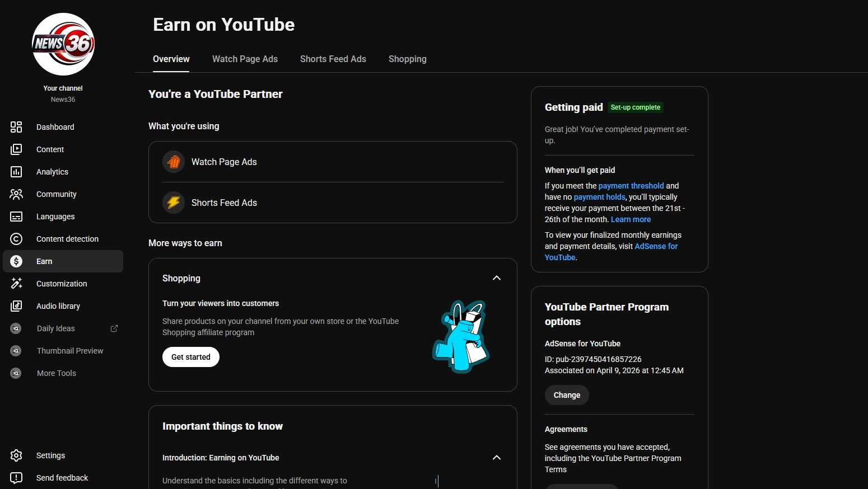Viewport: 868px width, 489px height.
Task: Open Content menu item
Action: [50, 149]
